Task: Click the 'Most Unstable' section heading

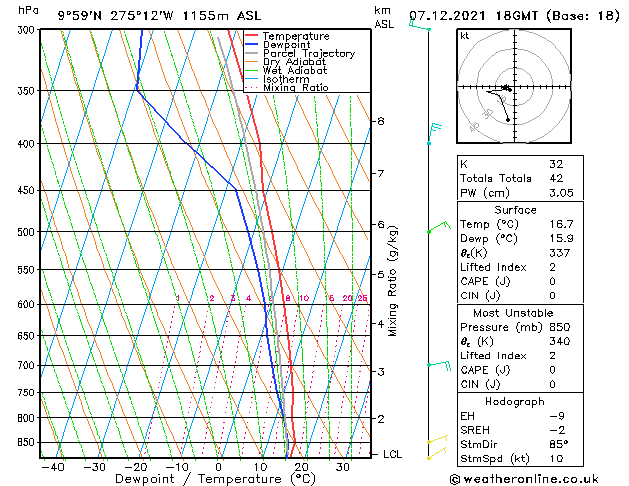Action: pyautogui.click(x=513, y=313)
